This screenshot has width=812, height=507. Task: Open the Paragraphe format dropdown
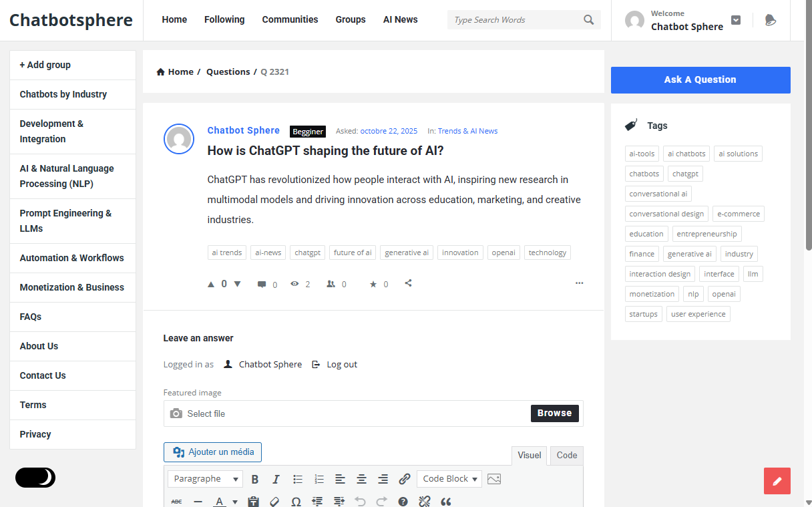[205, 479]
